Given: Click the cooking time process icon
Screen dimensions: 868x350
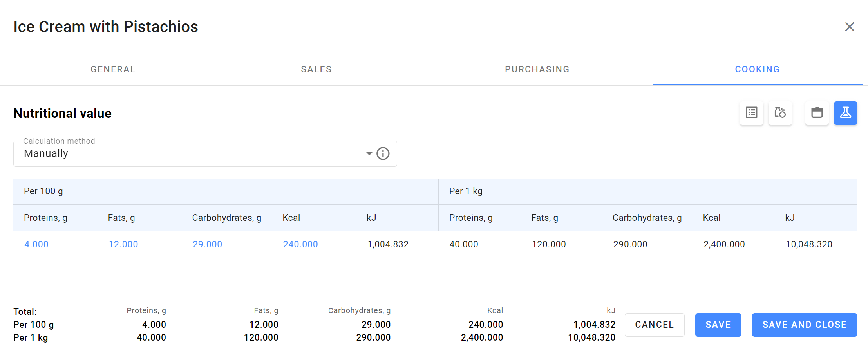Looking at the screenshot, I should pyautogui.click(x=780, y=113).
